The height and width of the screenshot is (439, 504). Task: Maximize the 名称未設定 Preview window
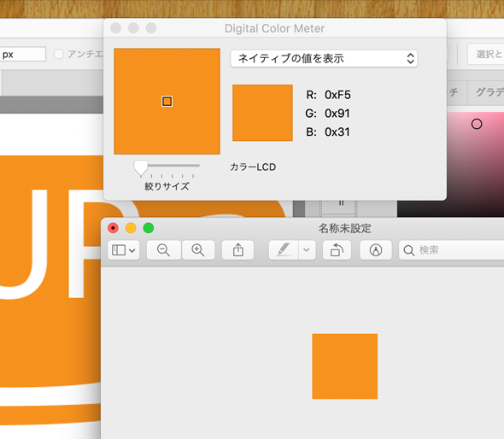148,228
